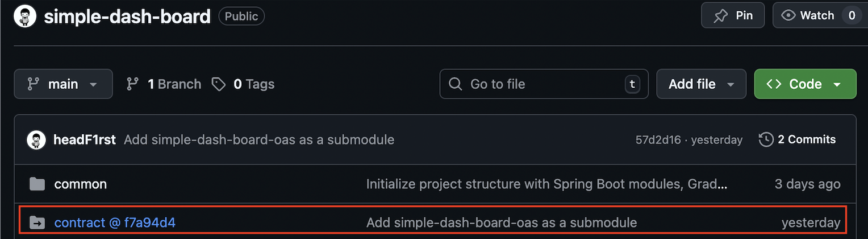The height and width of the screenshot is (239, 868).
Task: Click the repository owner avatar in header
Action: pyautogui.click(x=24, y=16)
